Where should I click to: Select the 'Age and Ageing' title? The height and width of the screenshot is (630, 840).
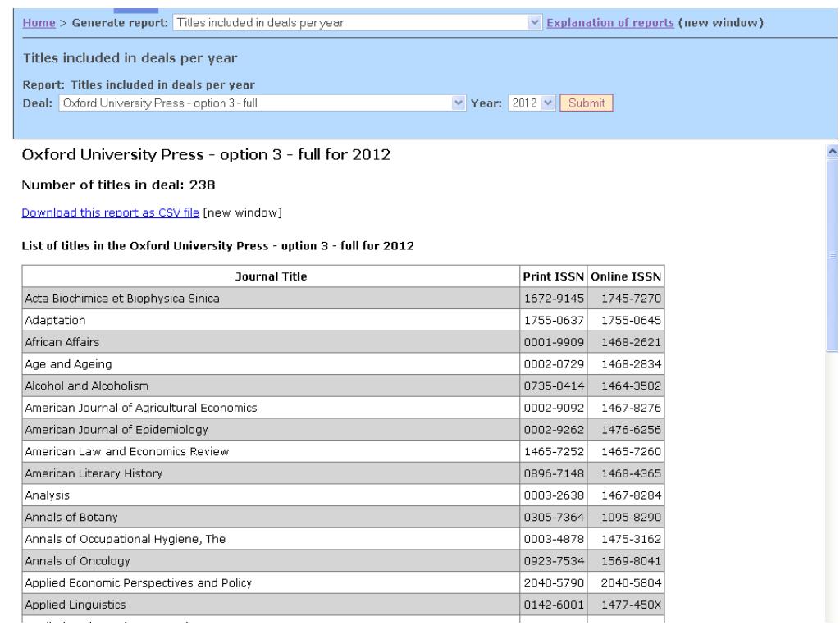click(68, 364)
